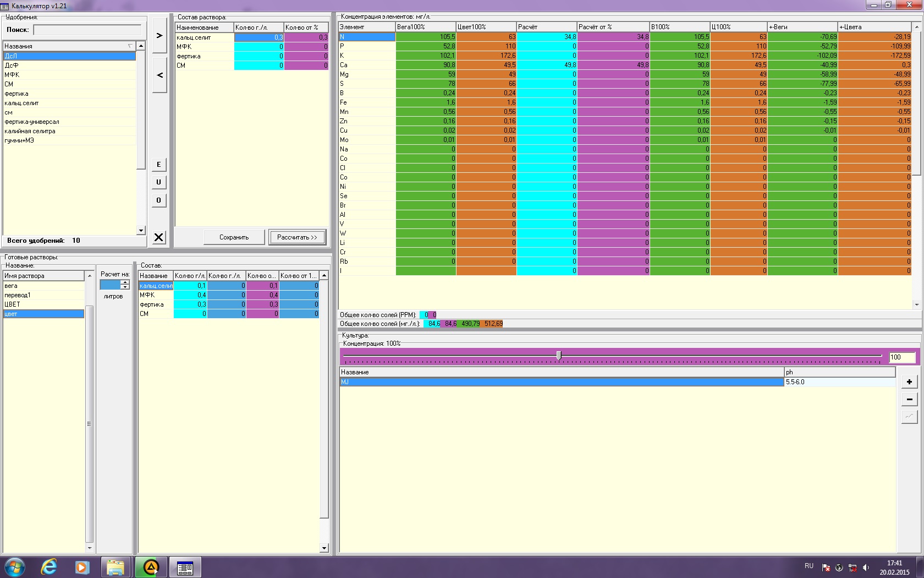Add a culture with the plus button

(909, 382)
